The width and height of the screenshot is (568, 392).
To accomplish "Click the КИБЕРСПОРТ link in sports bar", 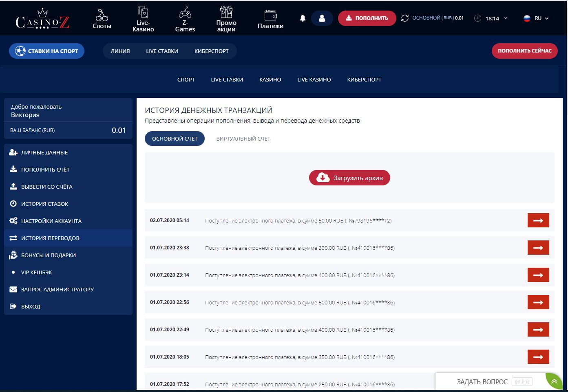I will [211, 51].
